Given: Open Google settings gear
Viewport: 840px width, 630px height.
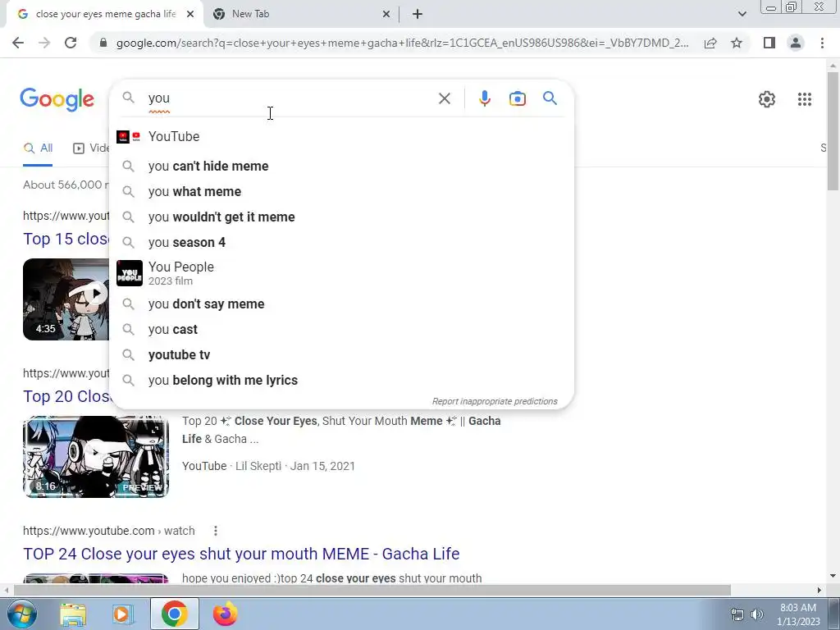Looking at the screenshot, I should tap(767, 99).
